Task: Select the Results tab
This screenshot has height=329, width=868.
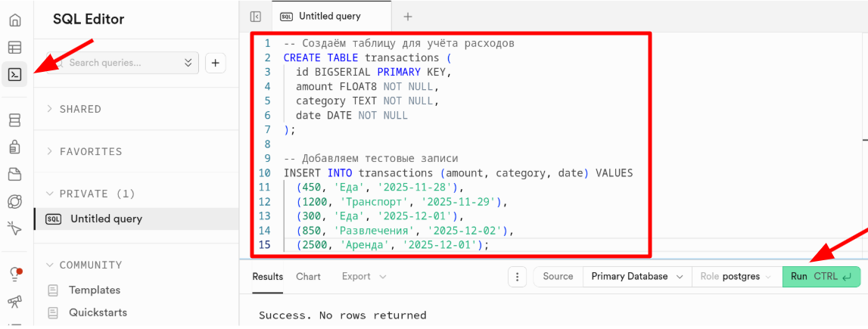Action: pyautogui.click(x=267, y=276)
